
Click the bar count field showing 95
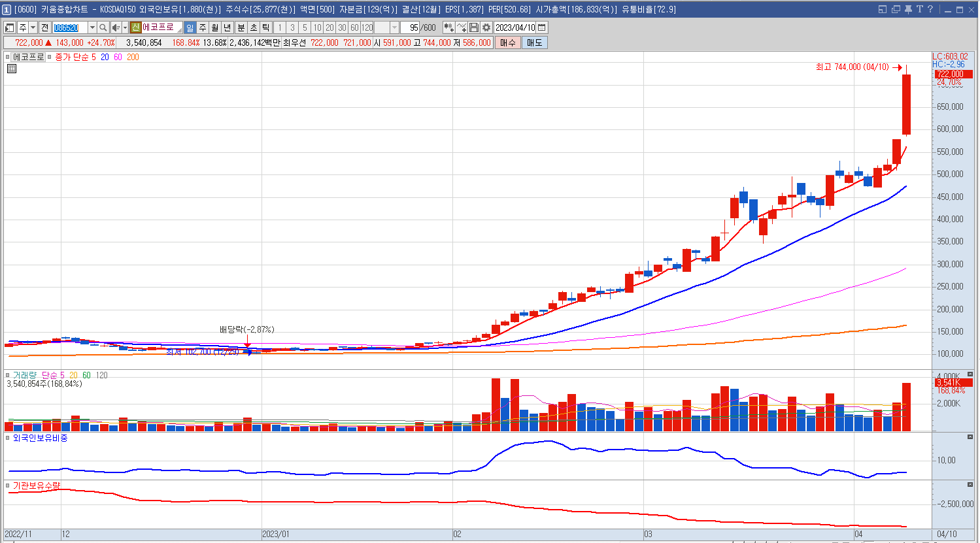[x=409, y=27]
